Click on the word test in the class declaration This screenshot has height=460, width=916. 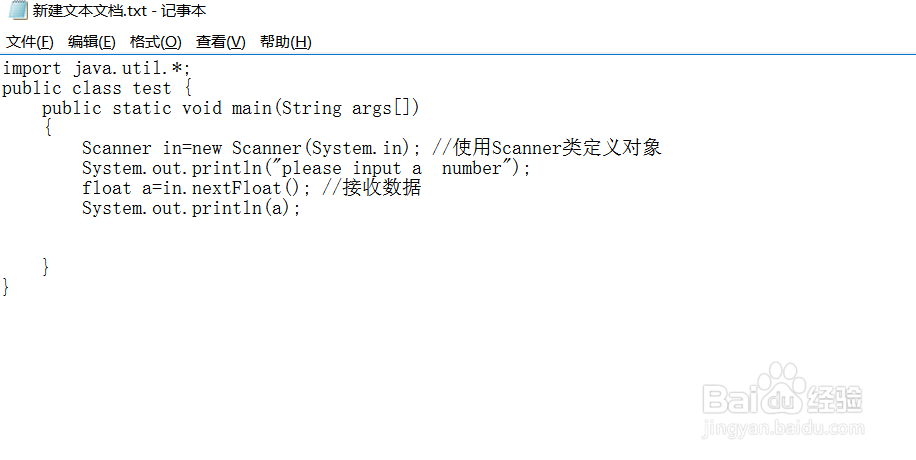point(152,88)
